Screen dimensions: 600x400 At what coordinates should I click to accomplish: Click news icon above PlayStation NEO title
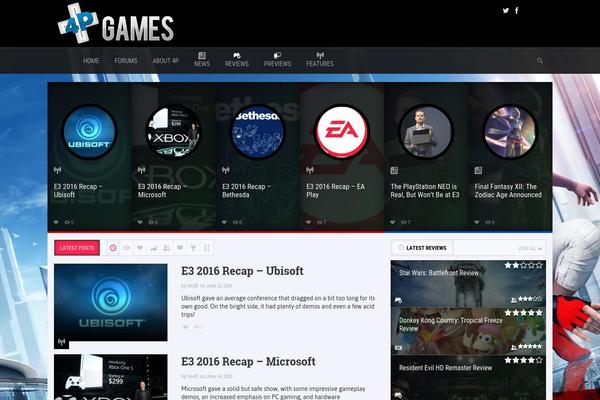(x=394, y=170)
